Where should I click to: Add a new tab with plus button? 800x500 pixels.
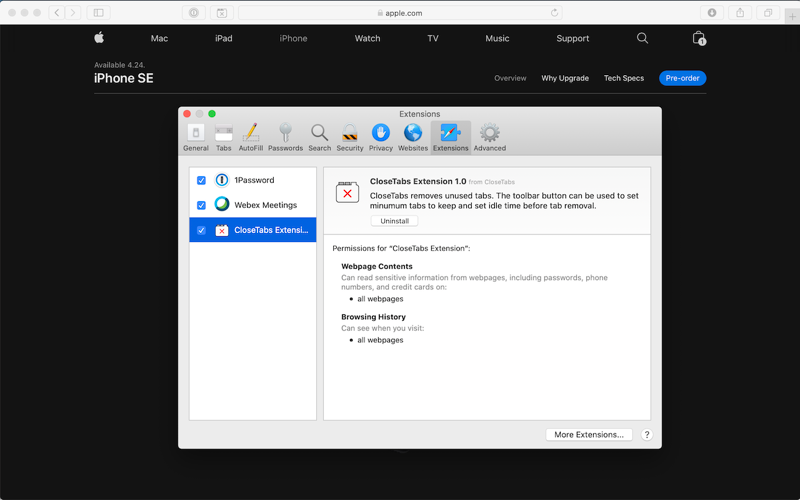pyautogui.click(x=792, y=16)
